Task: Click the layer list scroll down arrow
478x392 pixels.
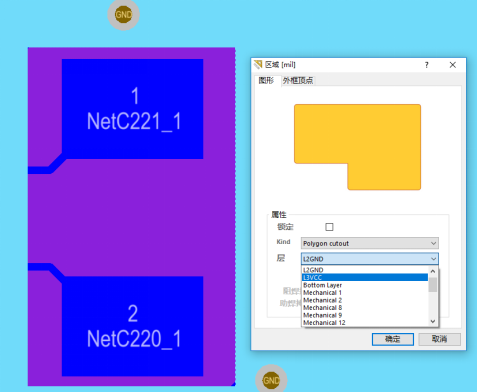Action: (x=433, y=321)
